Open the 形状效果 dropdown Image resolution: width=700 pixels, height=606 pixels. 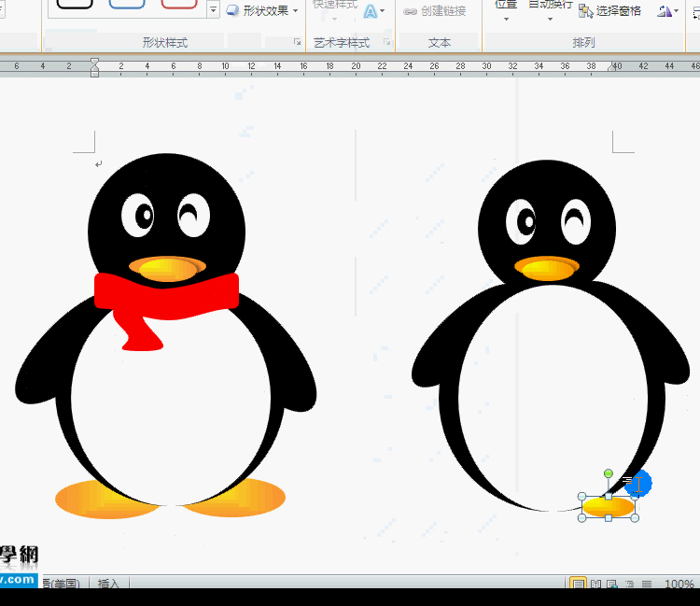(x=262, y=10)
